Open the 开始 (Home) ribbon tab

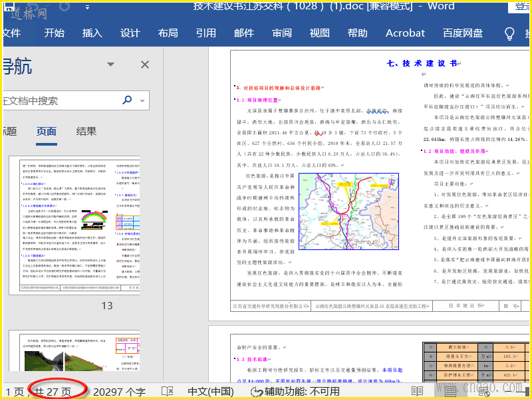(54, 33)
